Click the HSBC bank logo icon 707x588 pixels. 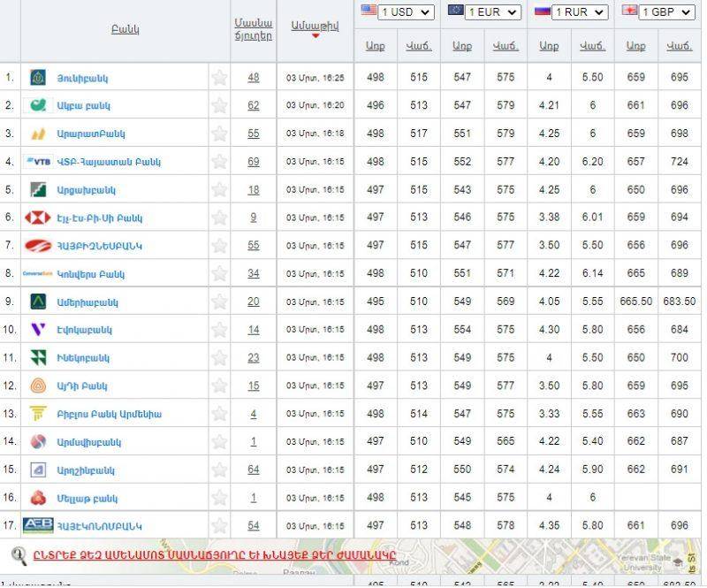(x=38, y=218)
